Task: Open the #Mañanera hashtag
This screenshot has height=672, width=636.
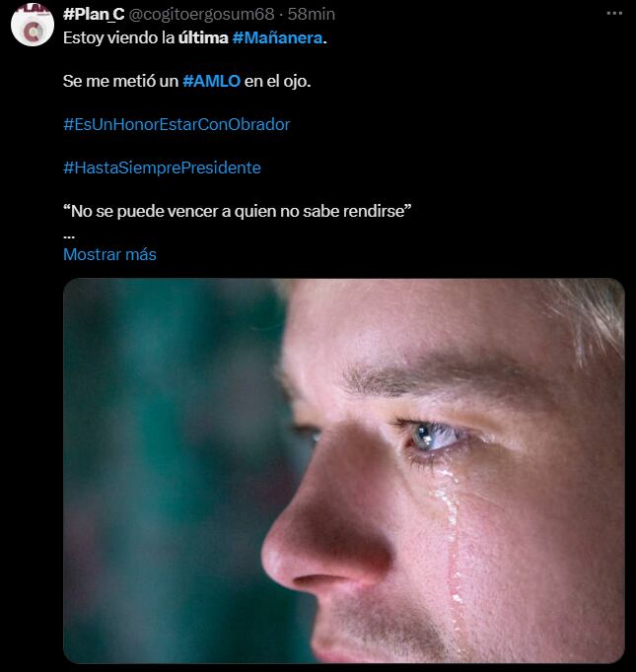Action: point(277,37)
